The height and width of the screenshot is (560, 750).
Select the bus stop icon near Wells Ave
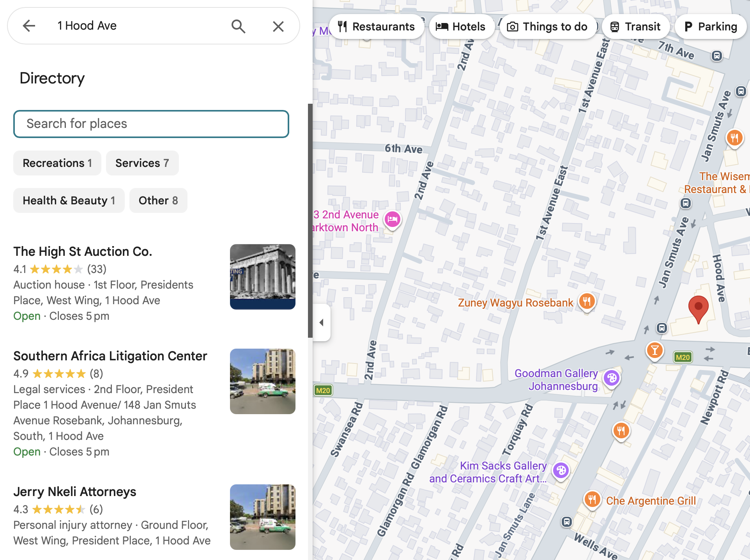(x=567, y=522)
